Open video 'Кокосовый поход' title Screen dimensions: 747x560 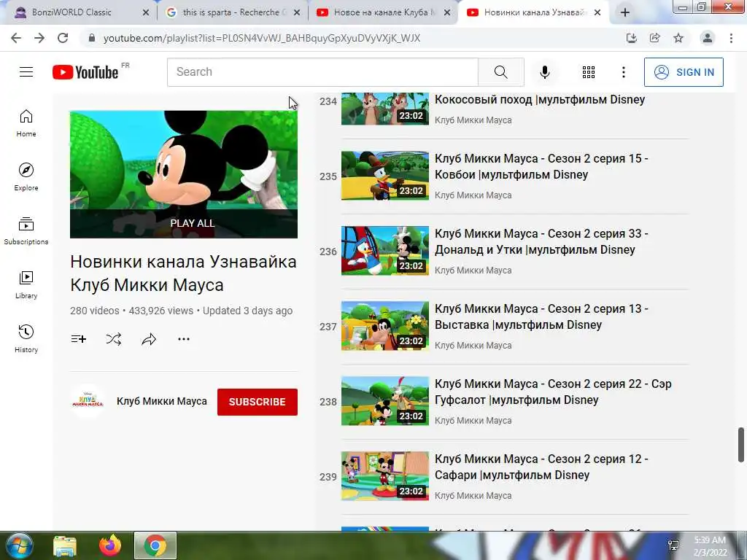coord(540,99)
